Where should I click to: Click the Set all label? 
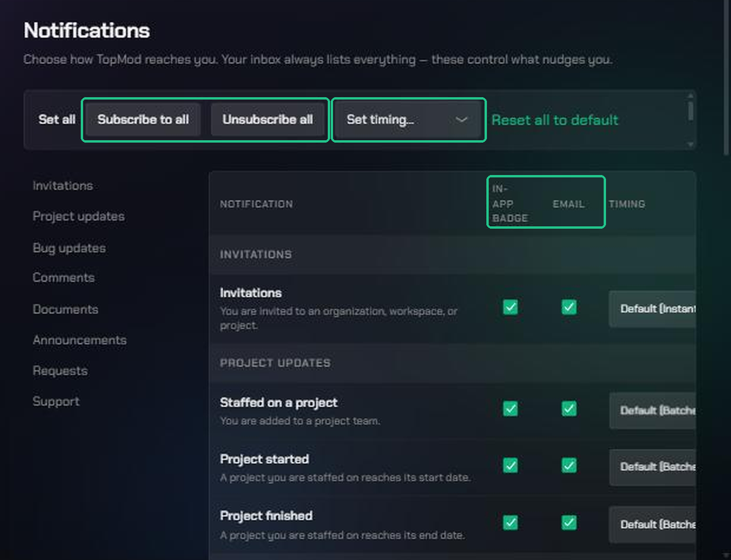pos(57,119)
